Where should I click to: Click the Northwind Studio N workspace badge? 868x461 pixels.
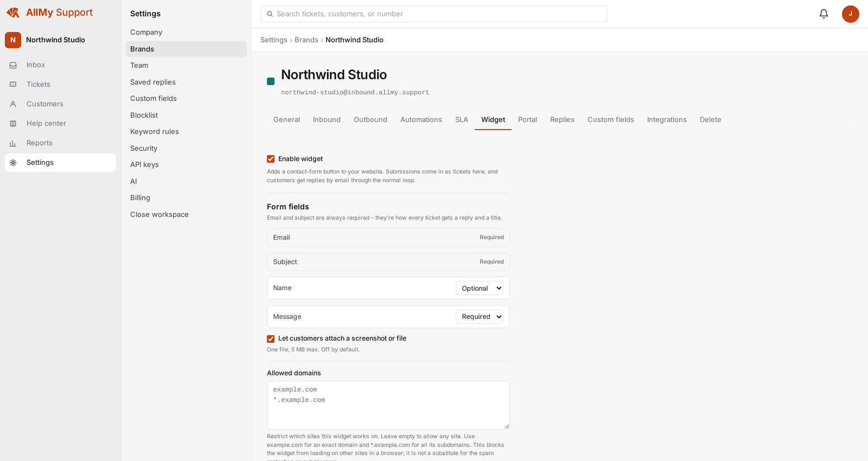pos(13,40)
